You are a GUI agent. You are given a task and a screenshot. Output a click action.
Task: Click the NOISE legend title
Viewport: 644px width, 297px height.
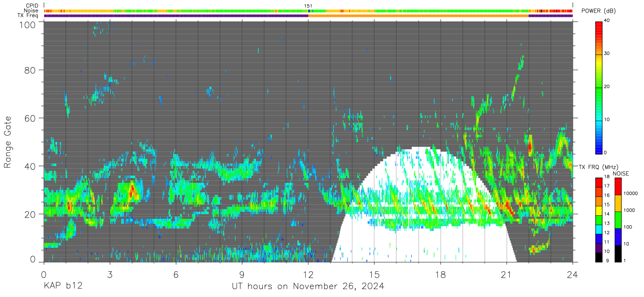[x=620, y=173]
